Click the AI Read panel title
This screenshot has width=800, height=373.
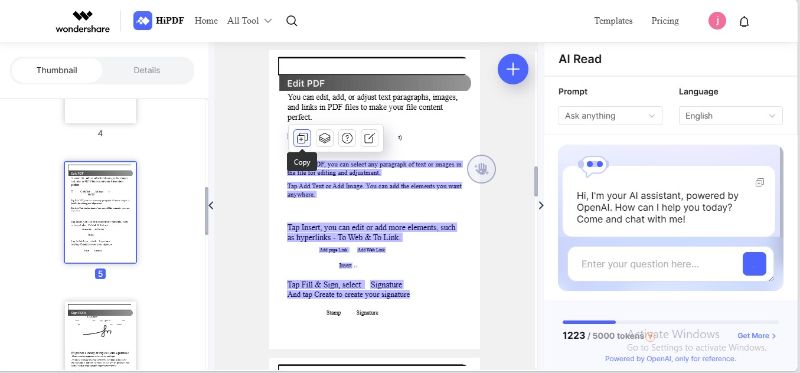tap(580, 59)
